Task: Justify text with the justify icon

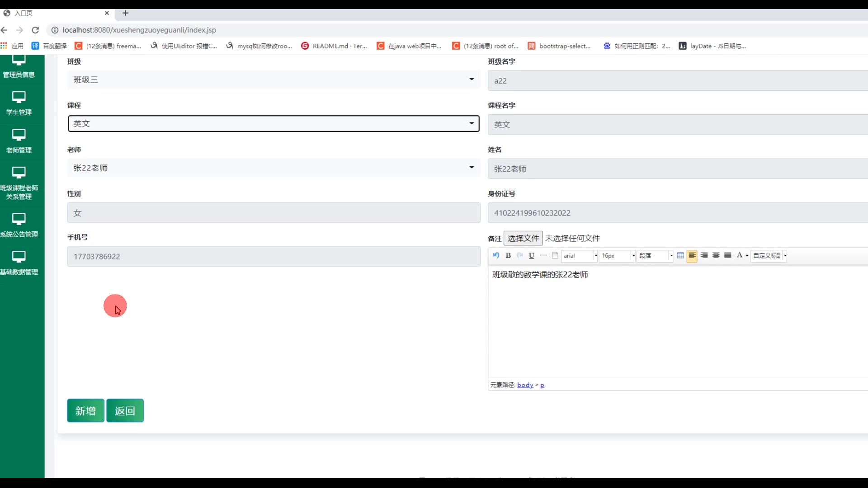Action: point(728,255)
